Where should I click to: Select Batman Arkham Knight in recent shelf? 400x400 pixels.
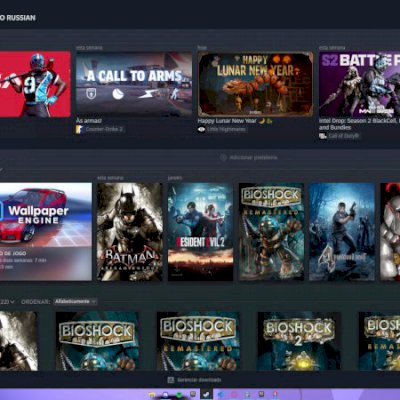coord(130,231)
